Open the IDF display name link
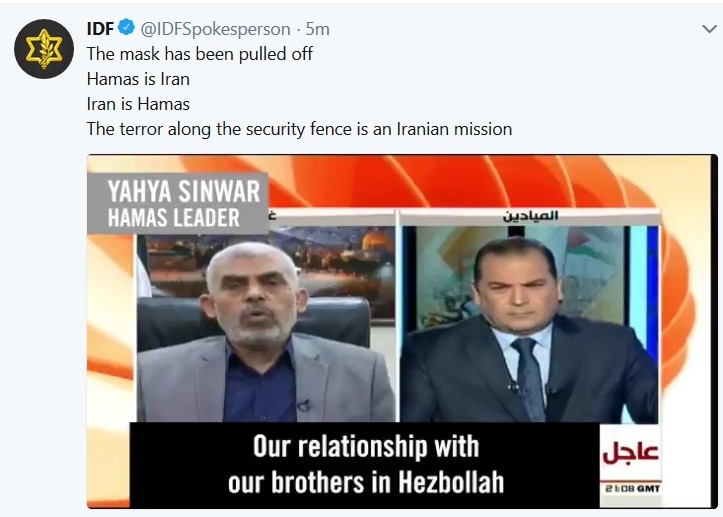The height and width of the screenshot is (517, 723). click(100, 29)
